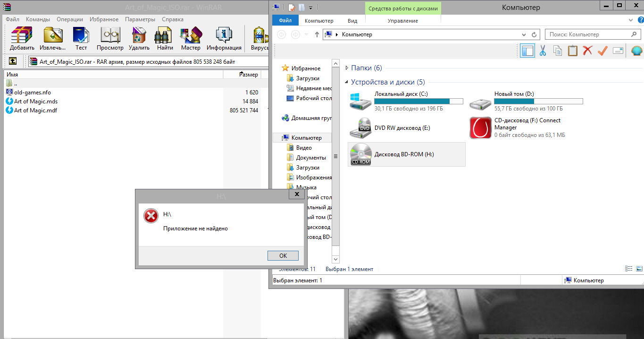Viewport: 644px width, 339px height.
Task: Sort WinRAR list by Размер column
Action: point(242,75)
